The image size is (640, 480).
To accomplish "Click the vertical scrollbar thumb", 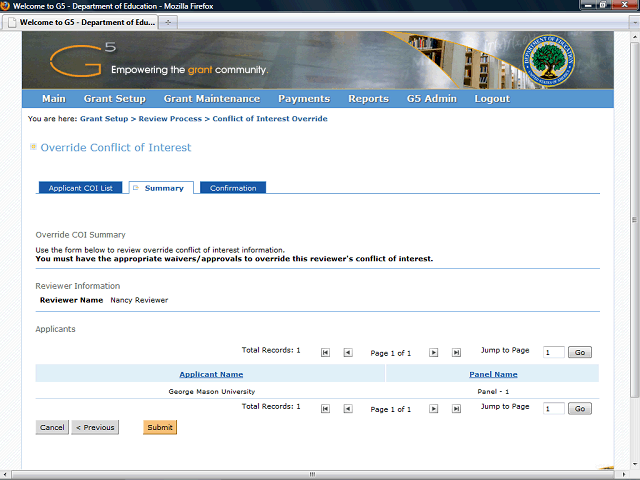I will (x=635, y=220).
